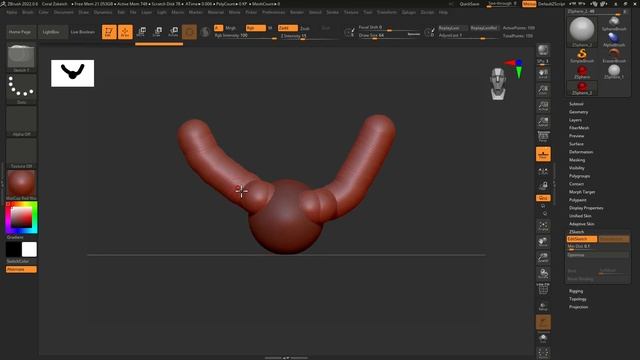Select the EraserBrush tool icon

(614, 55)
